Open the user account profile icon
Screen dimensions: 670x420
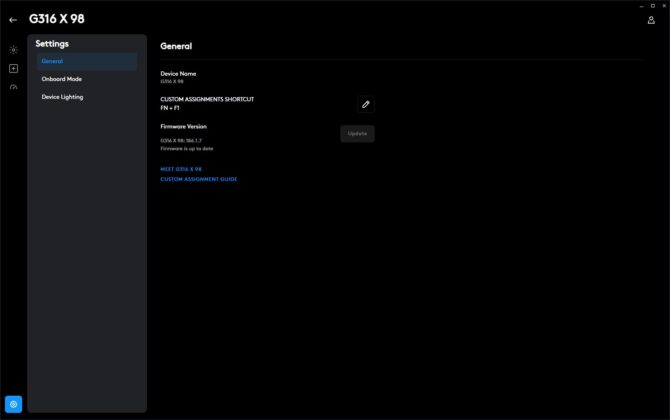point(651,20)
